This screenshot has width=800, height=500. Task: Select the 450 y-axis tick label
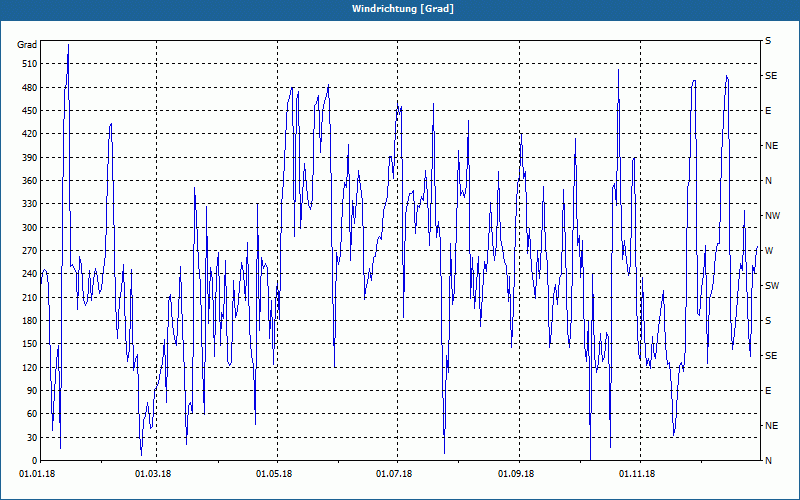click(30, 111)
